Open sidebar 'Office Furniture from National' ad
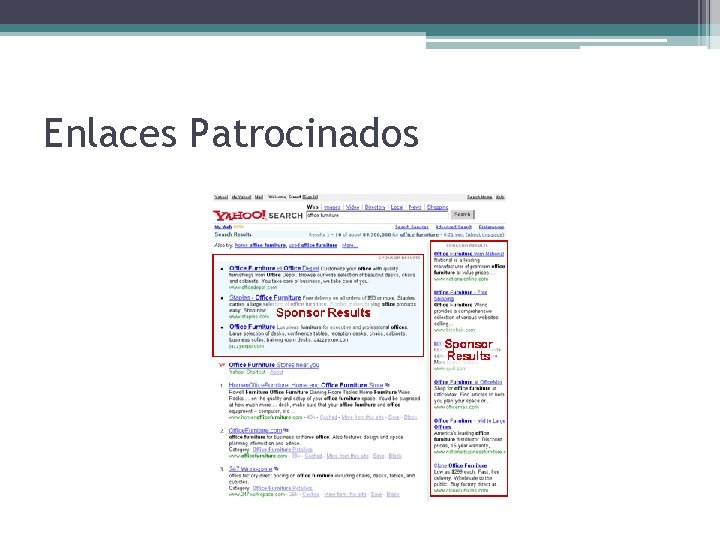720x540 pixels. (x=469, y=253)
